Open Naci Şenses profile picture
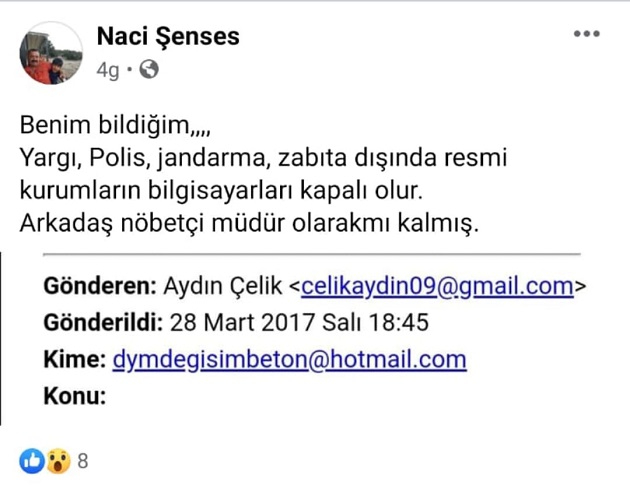The image size is (630, 496). [x=52, y=53]
